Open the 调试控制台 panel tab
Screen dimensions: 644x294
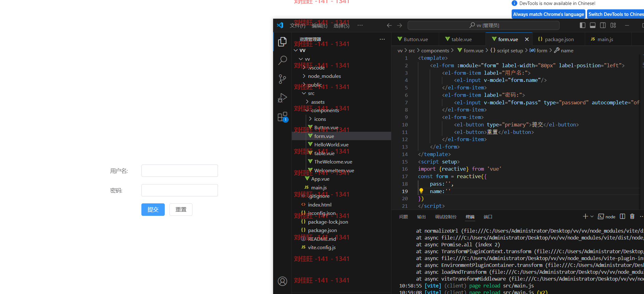pos(446,217)
